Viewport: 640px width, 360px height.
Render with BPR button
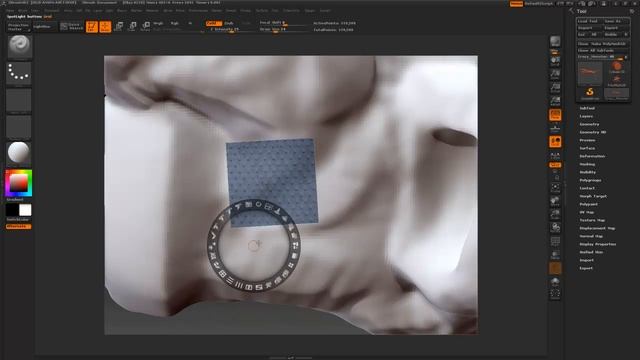pyautogui.click(x=555, y=42)
